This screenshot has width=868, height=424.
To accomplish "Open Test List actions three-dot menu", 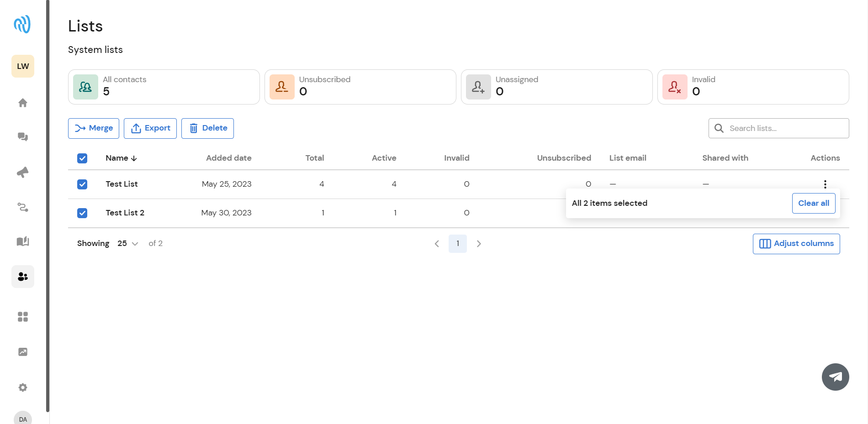I will pyautogui.click(x=825, y=184).
